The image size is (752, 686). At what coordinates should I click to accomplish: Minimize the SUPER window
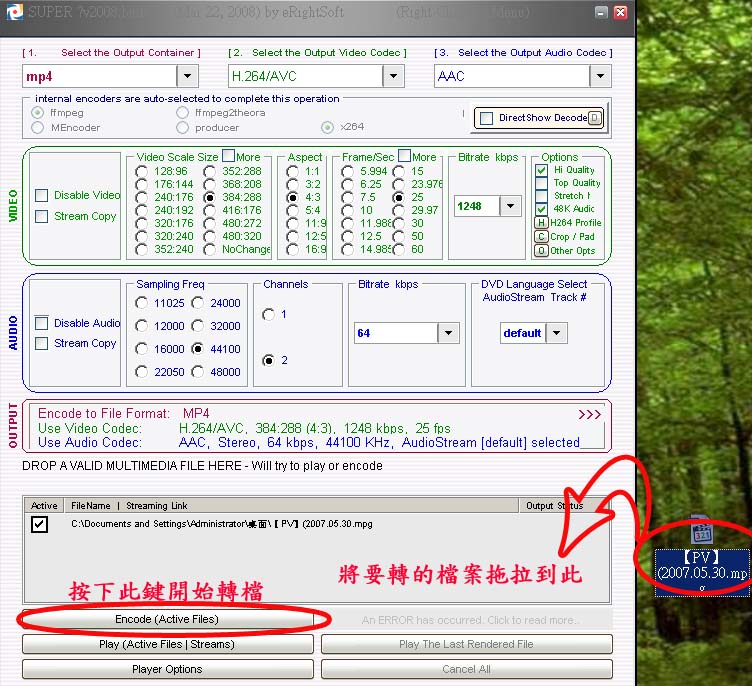tap(601, 12)
